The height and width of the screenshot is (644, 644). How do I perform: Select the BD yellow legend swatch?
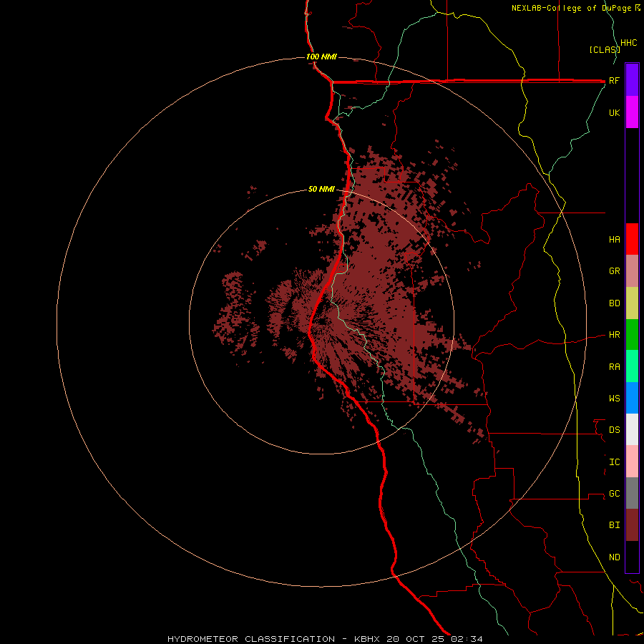pyautogui.click(x=632, y=303)
